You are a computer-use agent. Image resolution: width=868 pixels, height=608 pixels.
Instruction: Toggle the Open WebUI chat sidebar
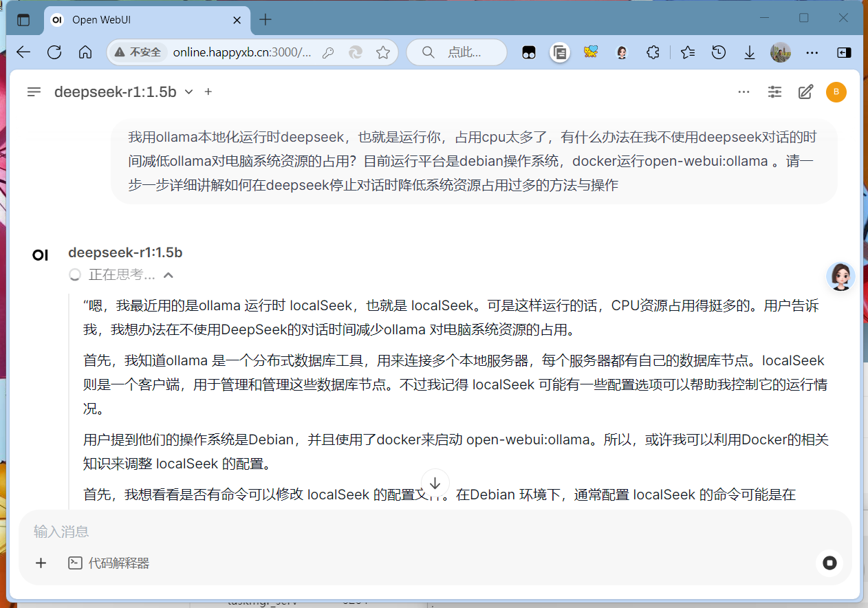pos(34,91)
